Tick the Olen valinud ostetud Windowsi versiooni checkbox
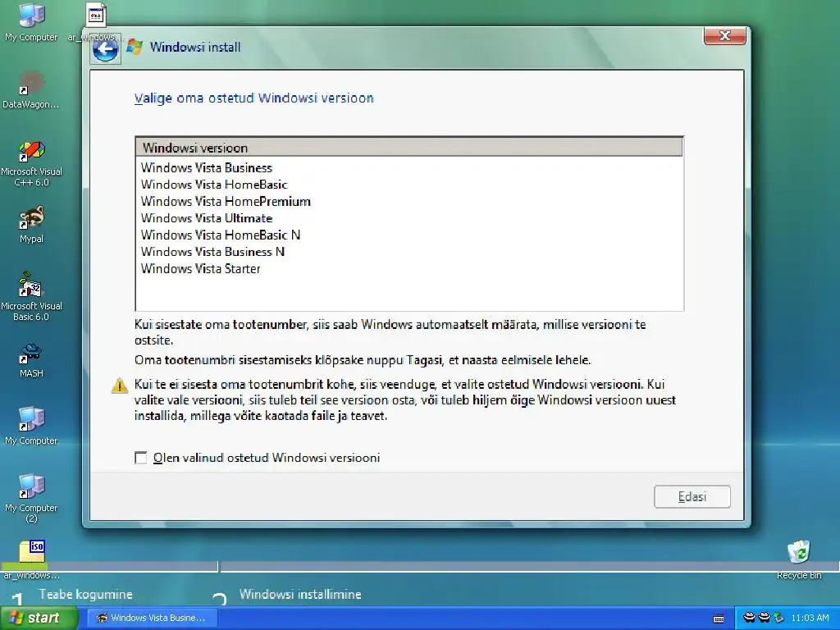The image size is (840, 630). pos(141,458)
